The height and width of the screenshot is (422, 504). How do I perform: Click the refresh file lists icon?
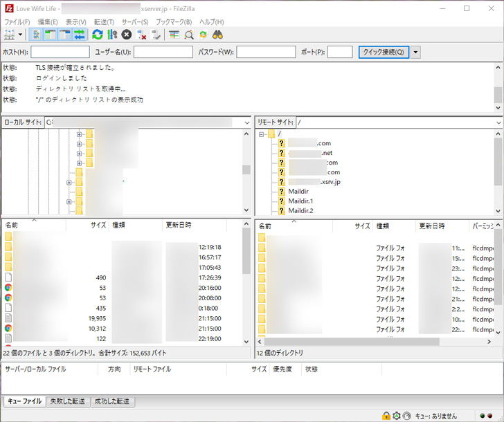click(97, 34)
